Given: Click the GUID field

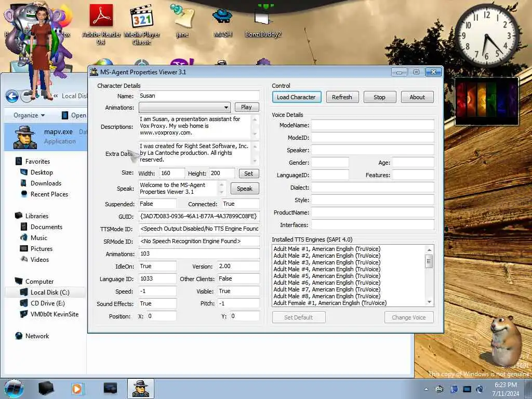Looking at the screenshot, I should (199, 216).
